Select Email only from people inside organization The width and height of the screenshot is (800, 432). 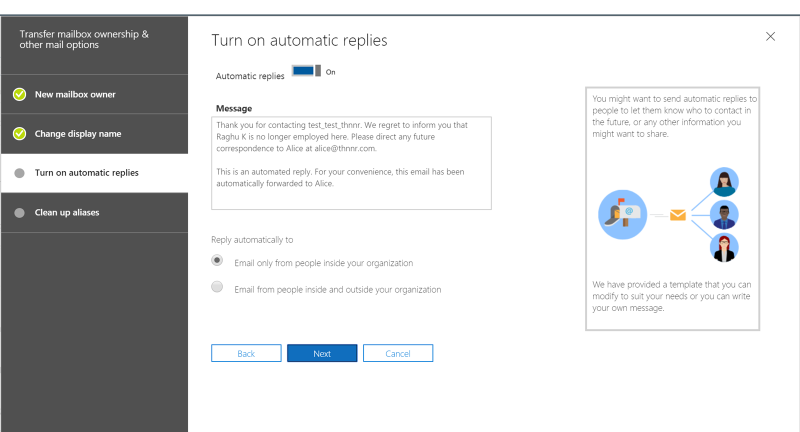217,260
